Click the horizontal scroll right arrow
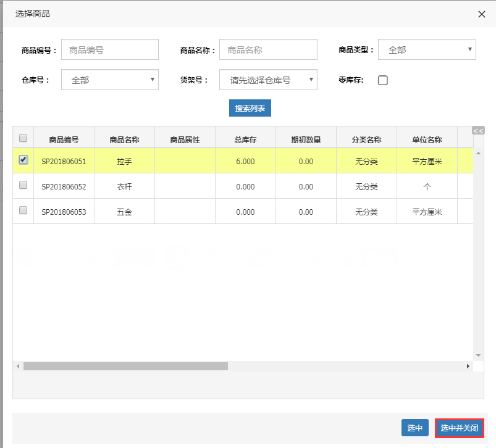The height and width of the screenshot is (448, 496). pos(468,366)
